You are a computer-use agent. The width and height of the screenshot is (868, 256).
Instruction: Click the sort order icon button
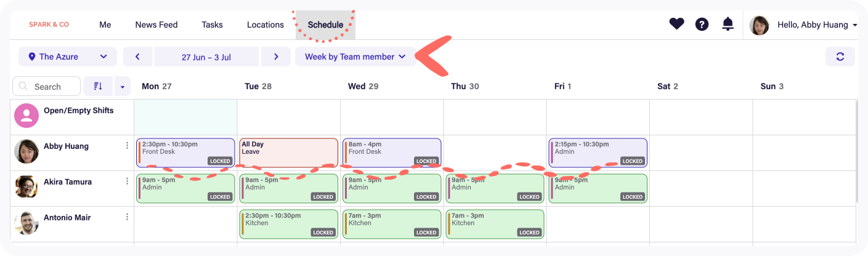coord(97,87)
